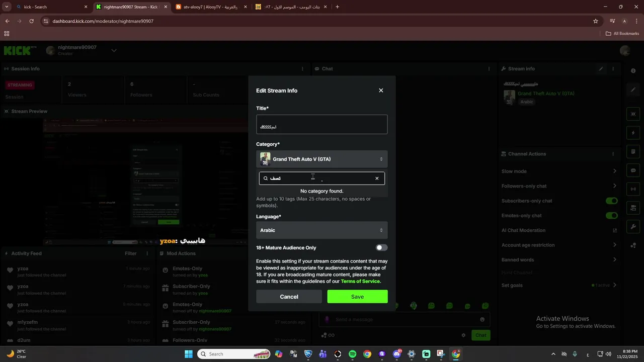Image resolution: width=644 pixels, height=362 pixels.
Task: Toggle Subscribers-only chat switch
Action: (611, 201)
